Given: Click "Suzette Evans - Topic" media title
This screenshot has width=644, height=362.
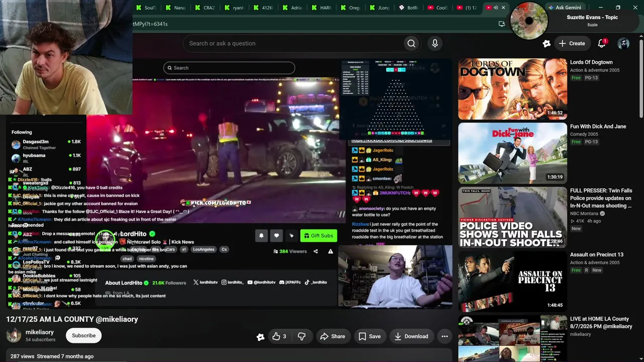Looking at the screenshot, I should [592, 17].
